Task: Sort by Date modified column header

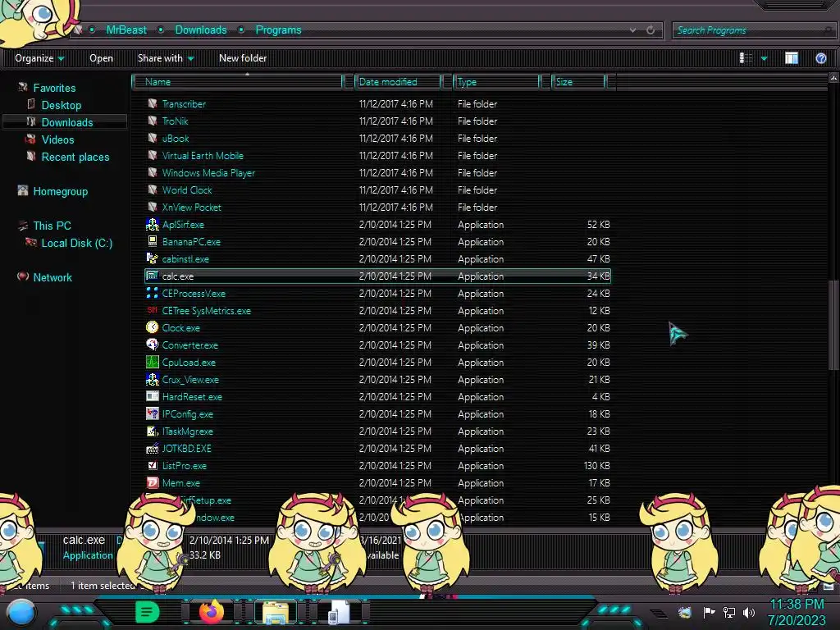Action: [398, 81]
